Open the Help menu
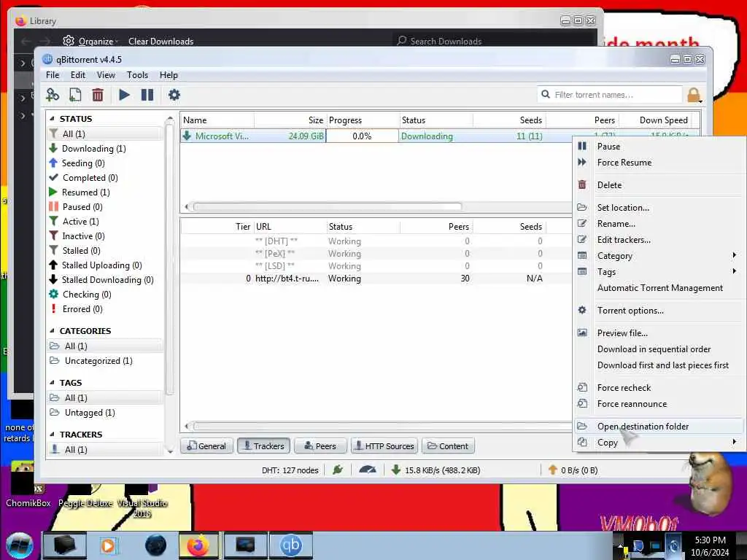This screenshot has width=747, height=560. tap(169, 75)
